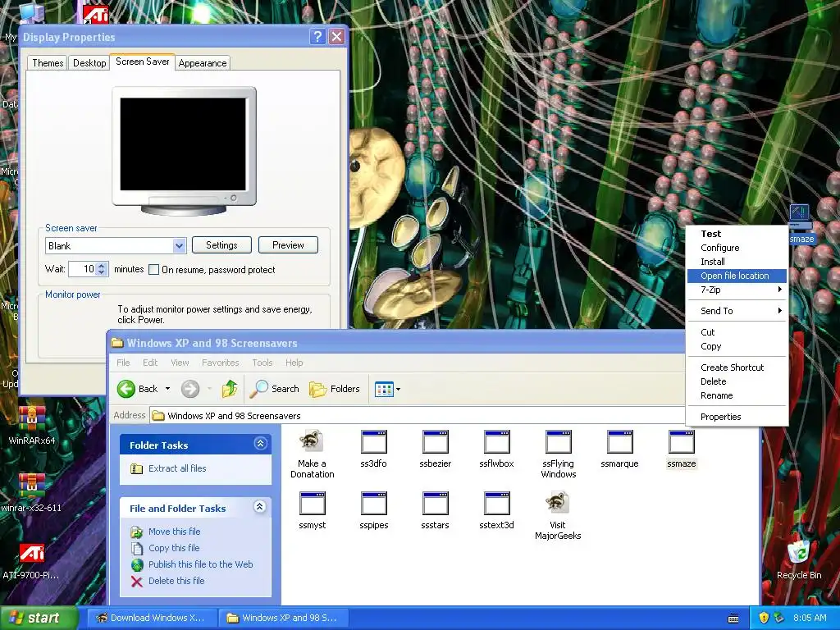Screen dimensions: 840x630
Task: Open the Tools menu in Explorer
Action: coord(262,363)
